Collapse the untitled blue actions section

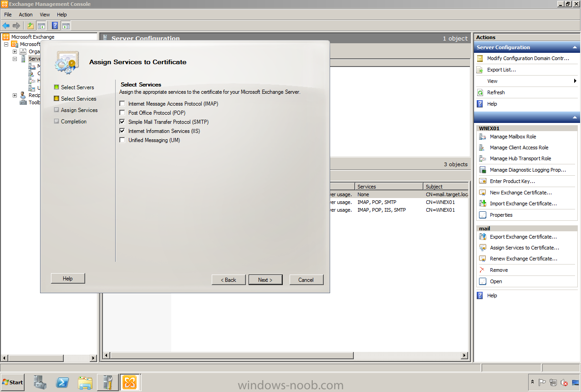[575, 117]
